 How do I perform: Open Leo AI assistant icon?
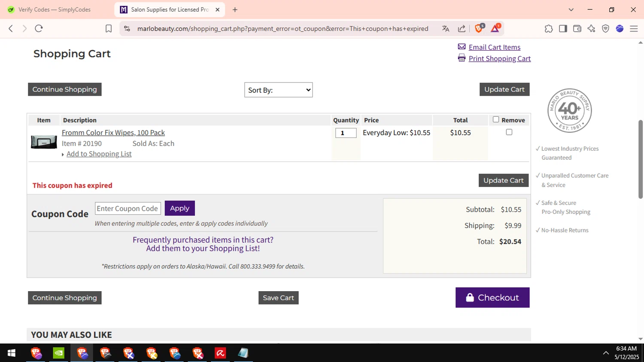pyautogui.click(x=591, y=28)
